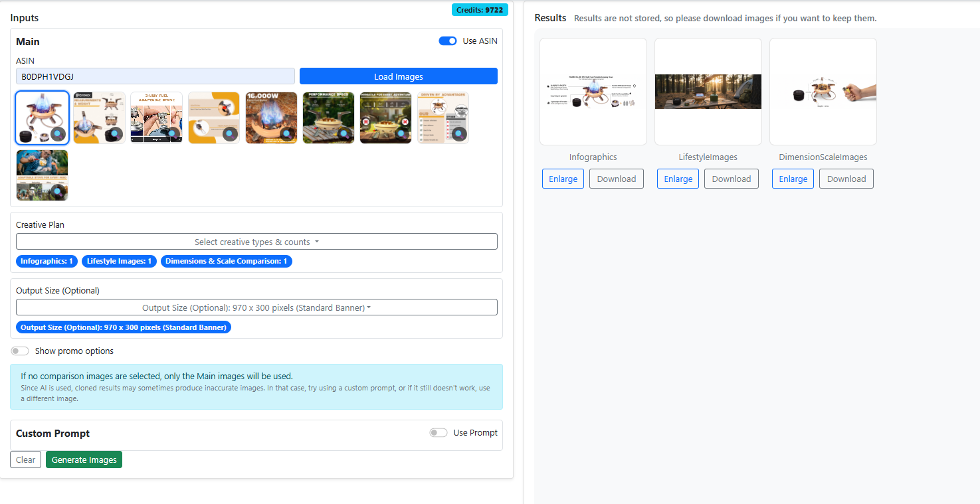Click magnifier on Adaptable Stove for Every Need image
Image resolution: width=980 pixels, height=504 pixels.
click(58, 191)
